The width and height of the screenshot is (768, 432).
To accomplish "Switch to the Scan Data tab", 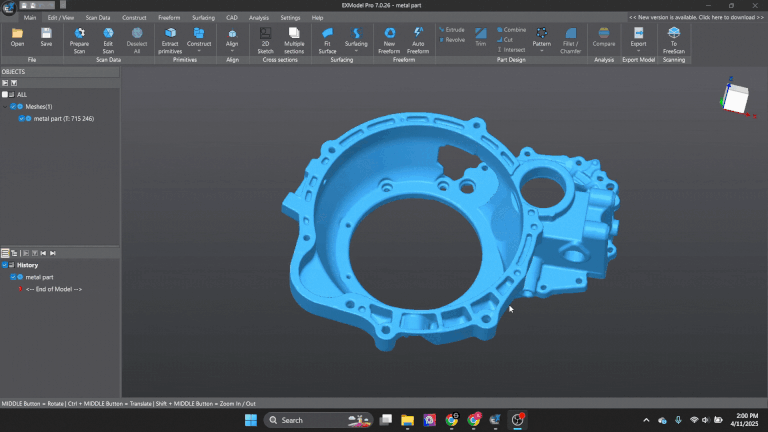I will (98, 17).
